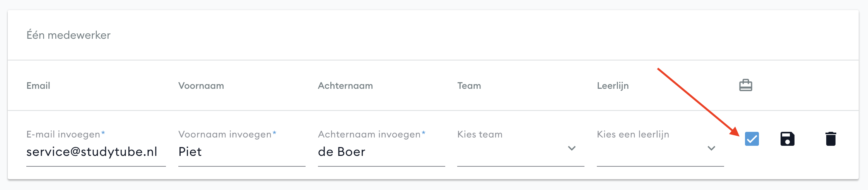The width and height of the screenshot is (868, 190).
Task: Click the Achternaam column header
Action: click(345, 86)
